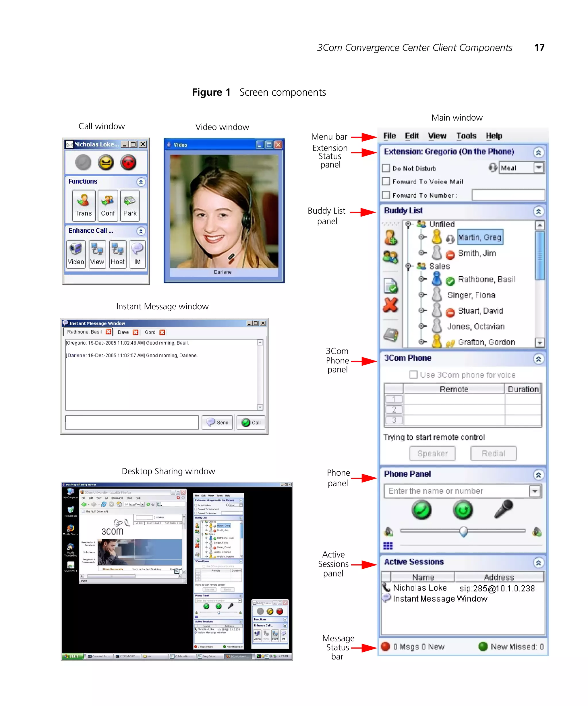Collapse the 3Com Phone panel
Viewport: 588px width, 706px height.
click(538, 359)
